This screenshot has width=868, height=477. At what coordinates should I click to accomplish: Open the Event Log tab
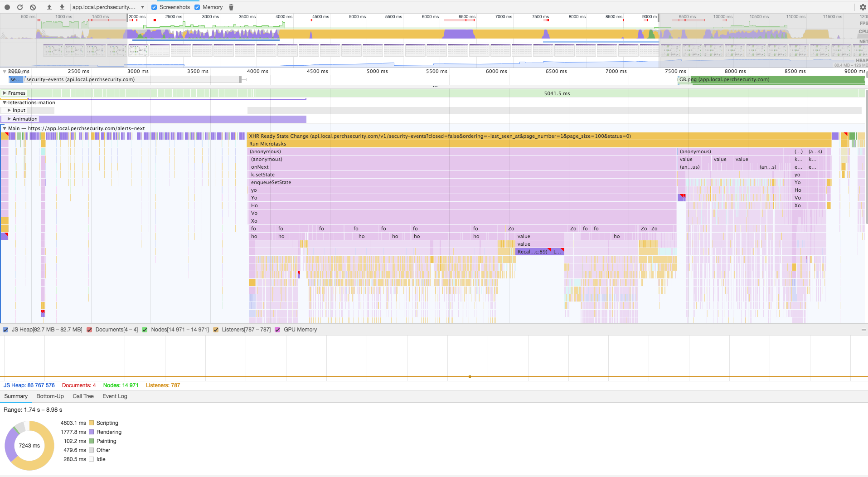coord(115,396)
